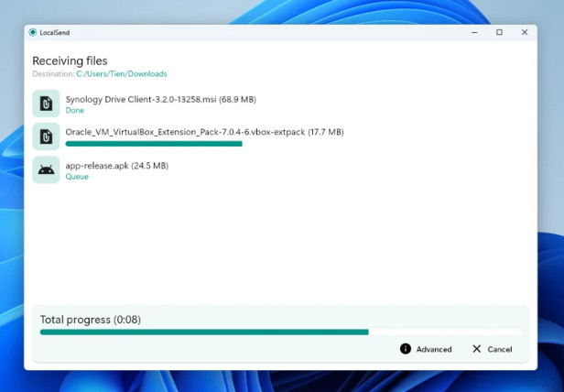This screenshot has width=564, height=392.
Task: Click the LocalSend window title text
Action: click(x=55, y=33)
